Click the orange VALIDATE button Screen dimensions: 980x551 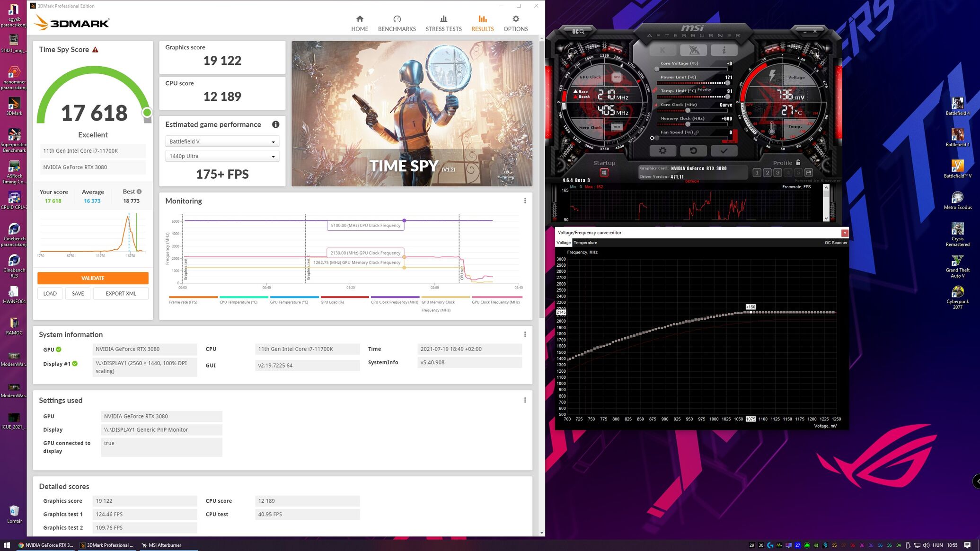point(93,278)
